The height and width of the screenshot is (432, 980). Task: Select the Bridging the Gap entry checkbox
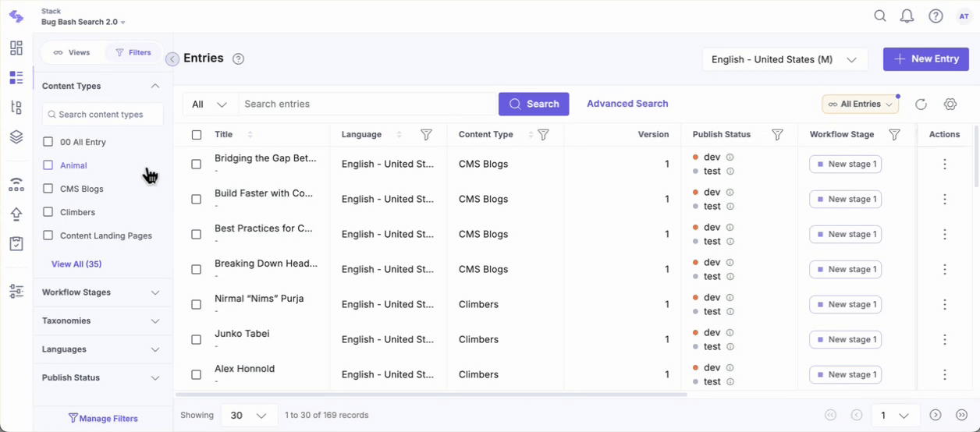(x=197, y=165)
